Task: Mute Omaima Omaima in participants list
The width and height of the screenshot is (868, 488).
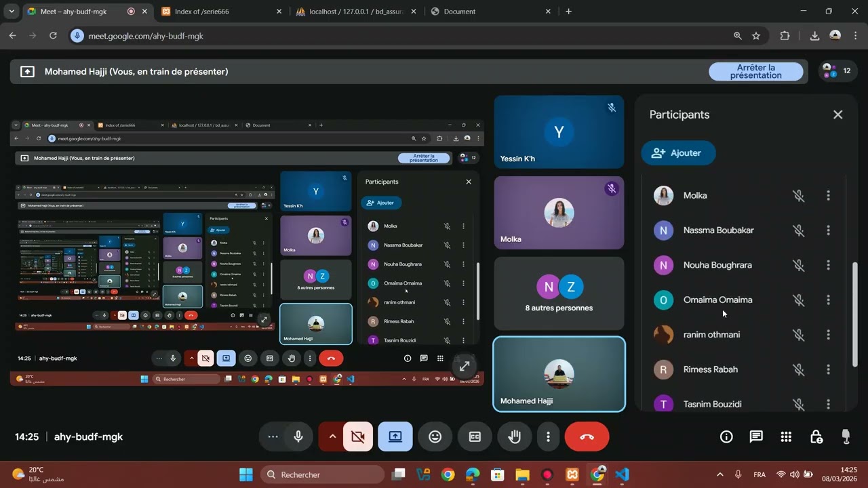Action: point(799,300)
